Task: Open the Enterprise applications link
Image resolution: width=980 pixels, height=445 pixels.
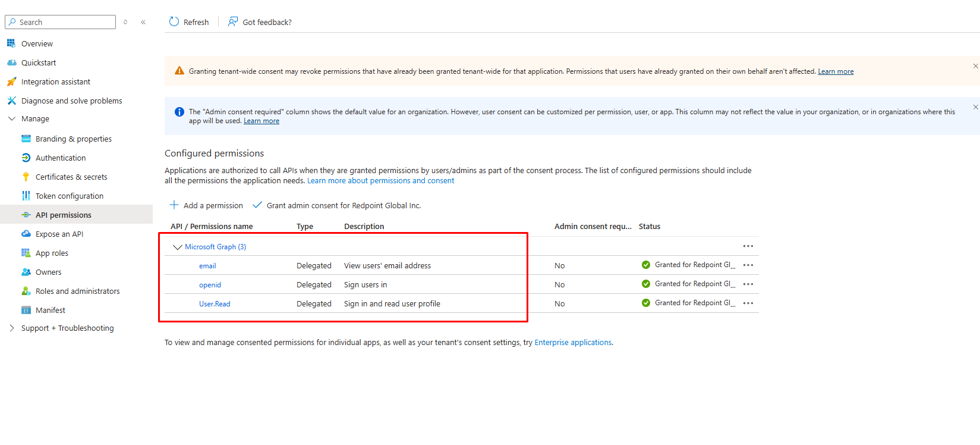Action: (573, 342)
